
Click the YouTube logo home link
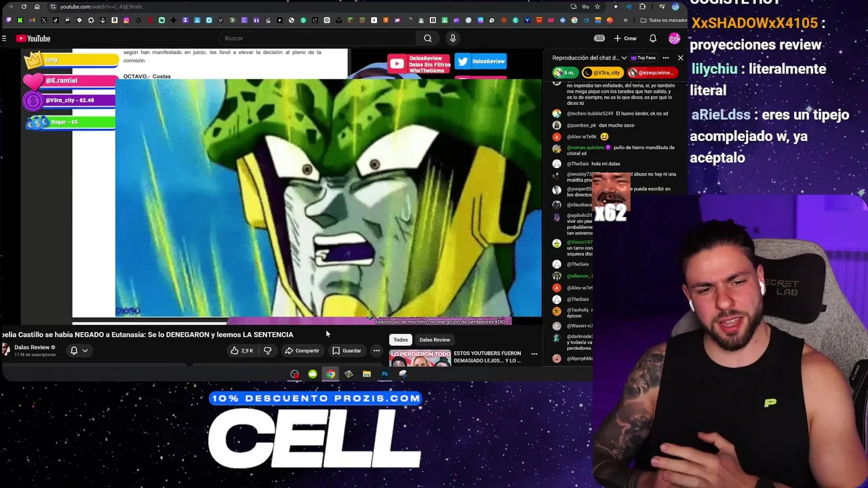coord(33,39)
